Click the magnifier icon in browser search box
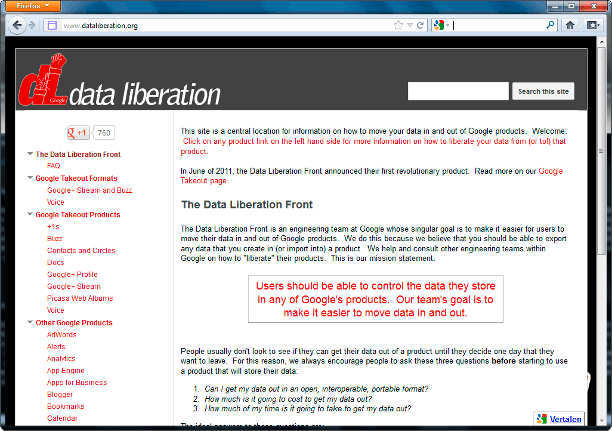612x431 pixels. pyautogui.click(x=550, y=25)
